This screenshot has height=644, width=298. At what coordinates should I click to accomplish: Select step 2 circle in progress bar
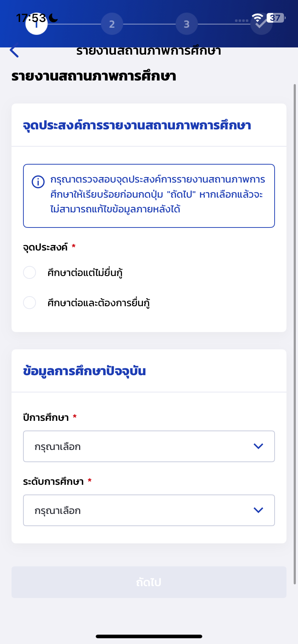(x=112, y=24)
